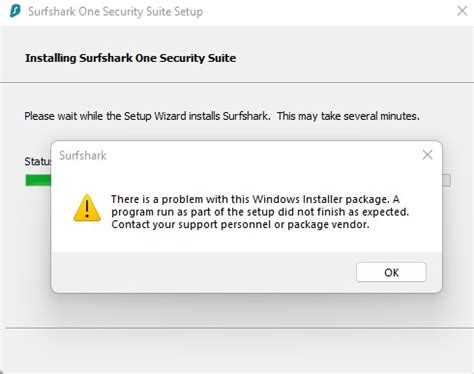Click the separator line under installer heading

point(237,82)
